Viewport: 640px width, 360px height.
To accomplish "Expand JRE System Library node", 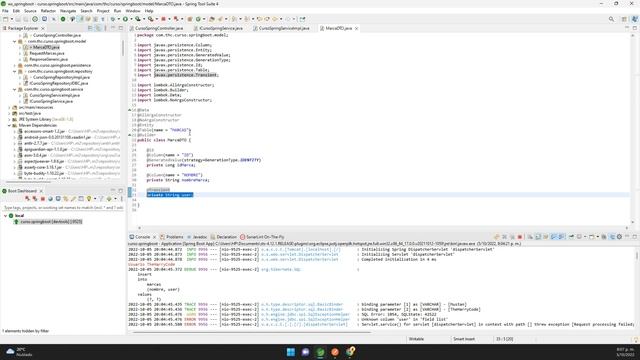I will point(9,119).
